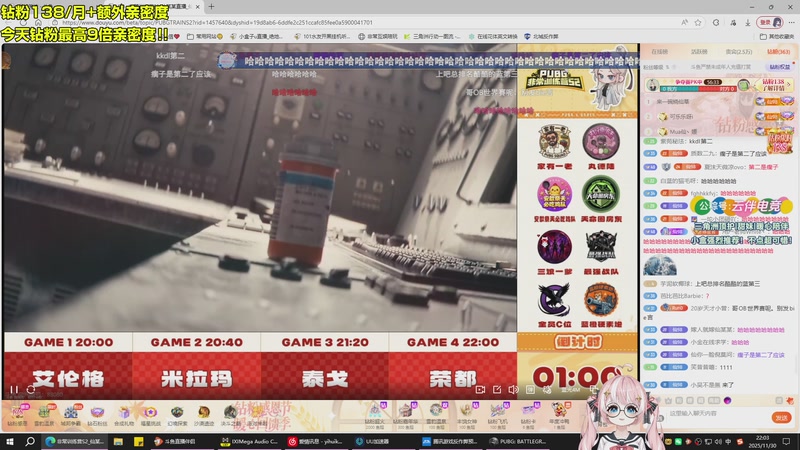800x450 pixels.
Task: Open the Windows taskbar search
Action: [x=30, y=441]
